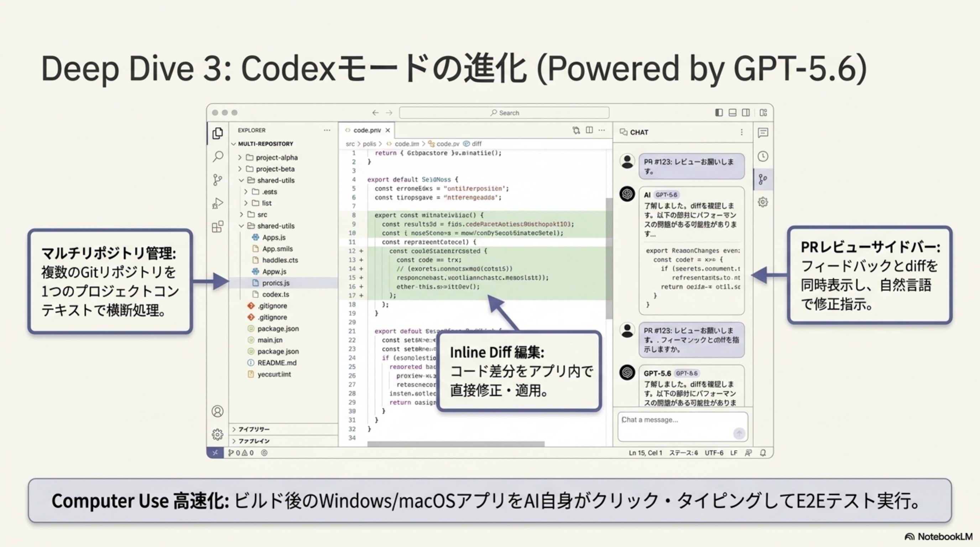The image size is (980, 547).
Task: Open the main.jcn file
Action: click(x=265, y=340)
